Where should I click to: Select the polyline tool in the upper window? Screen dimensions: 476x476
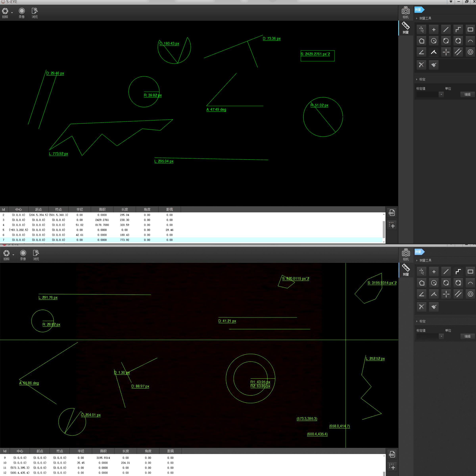coord(458,30)
